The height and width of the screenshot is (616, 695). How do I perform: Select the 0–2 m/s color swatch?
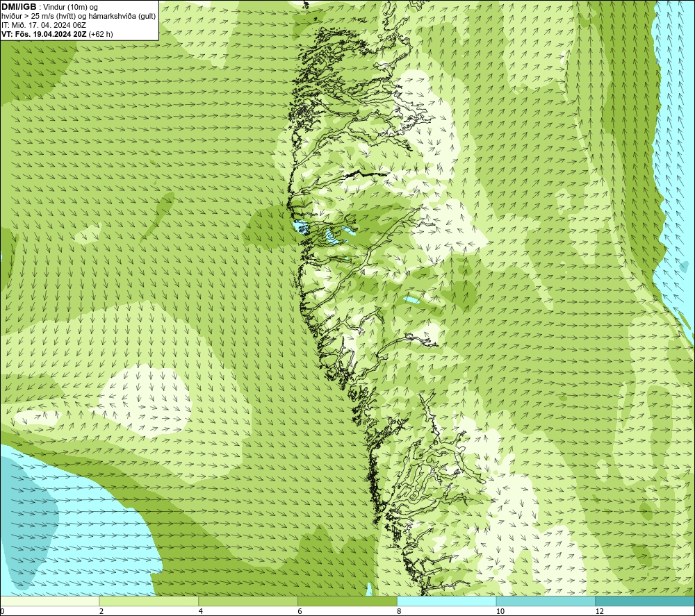coord(49,601)
